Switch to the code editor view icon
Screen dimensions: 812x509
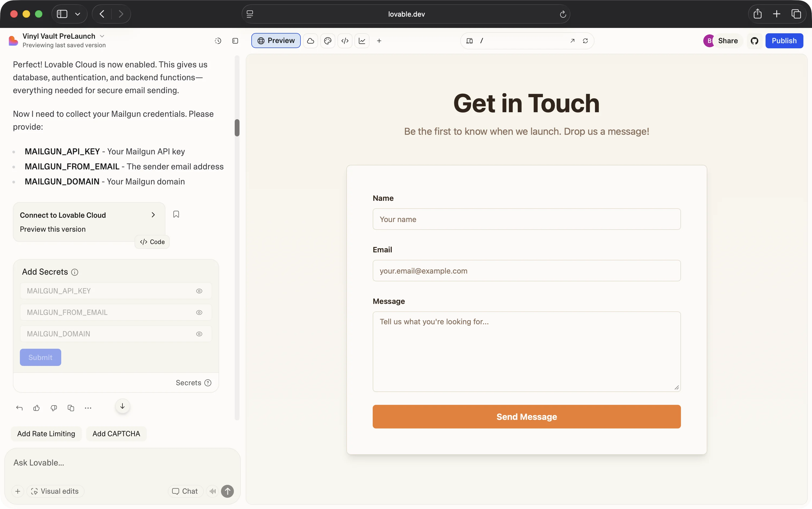pyautogui.click(x=345, y=41)
